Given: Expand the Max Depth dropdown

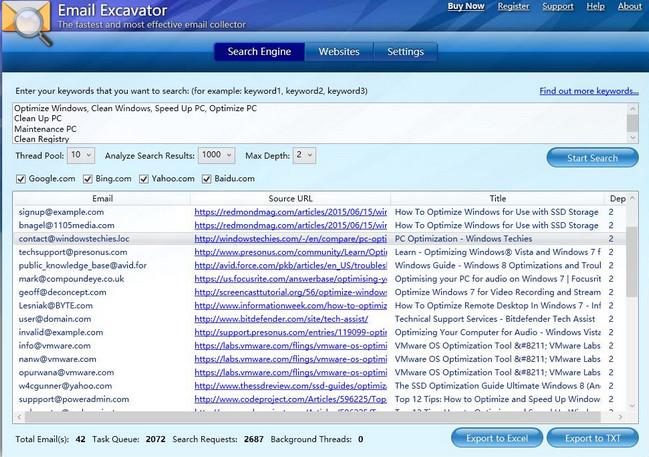Looking at the screenshot, I should pyautogui.click(x=304, y=155).
